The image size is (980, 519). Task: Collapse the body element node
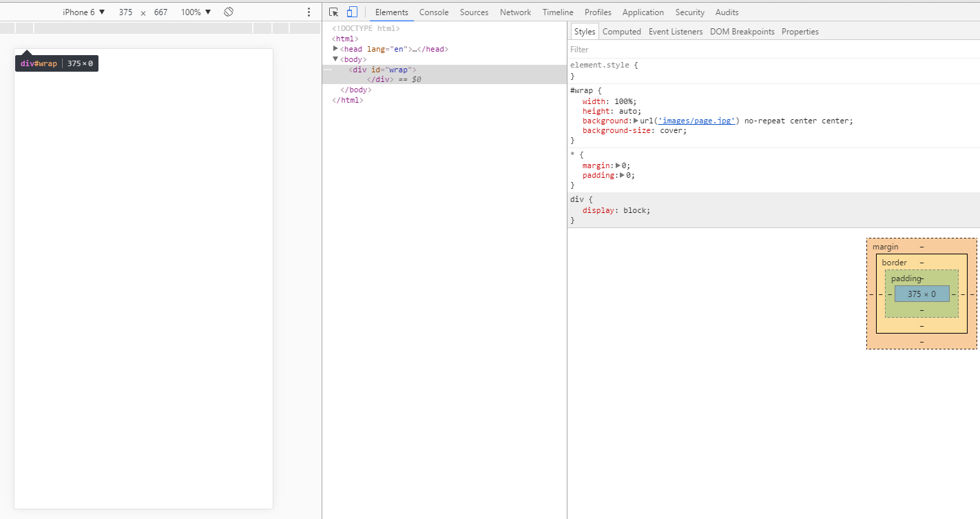pyautogui.click(x=335, y=59)
